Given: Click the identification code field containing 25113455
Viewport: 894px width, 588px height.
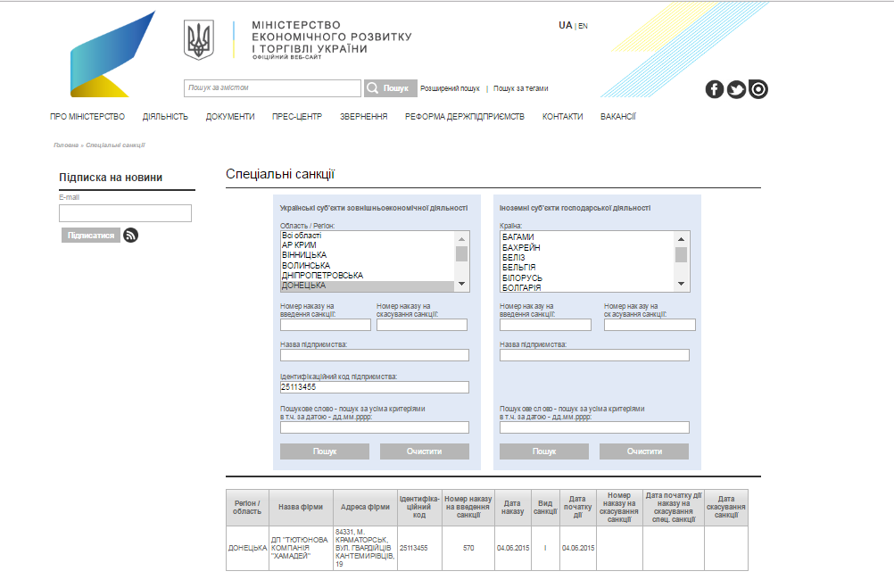Looking at the screenshot, I should (375, 387).
